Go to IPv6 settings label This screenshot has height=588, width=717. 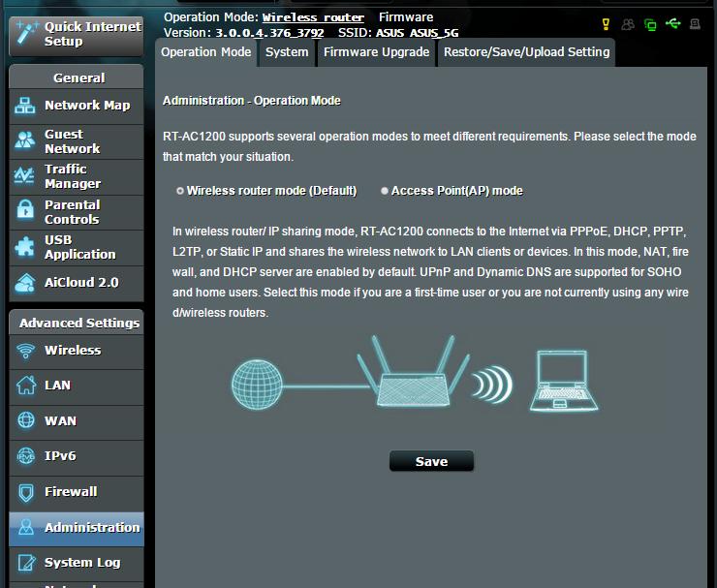click(x=60, y=456)
